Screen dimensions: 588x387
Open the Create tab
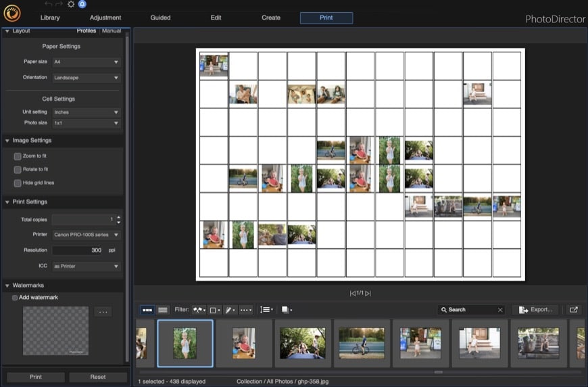(x=271, y=18)
